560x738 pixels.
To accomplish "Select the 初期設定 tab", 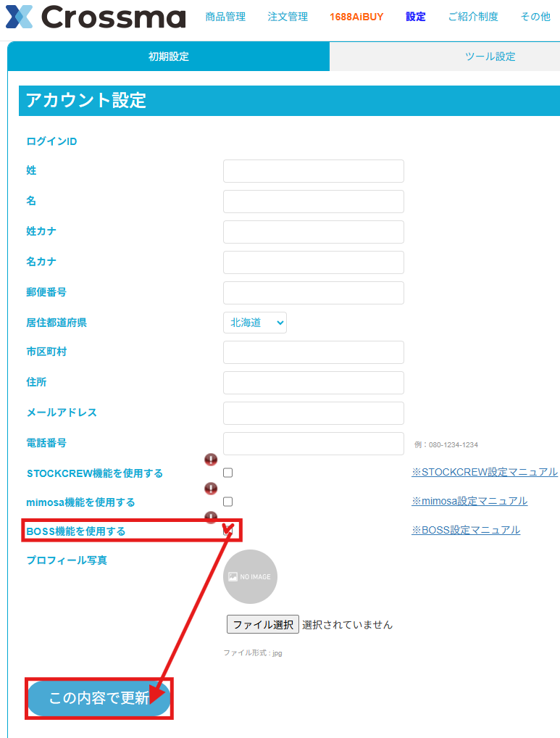I will [x=169, y=57].
